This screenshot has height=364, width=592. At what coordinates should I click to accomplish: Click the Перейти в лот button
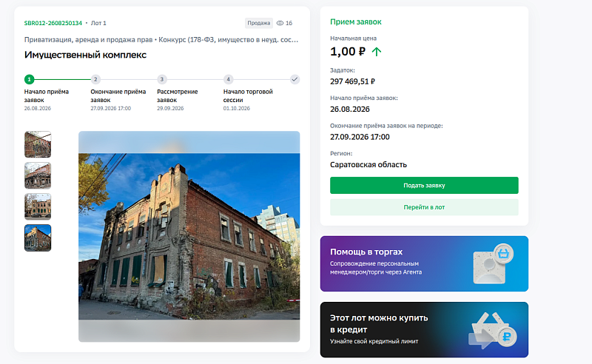coord(424,207)
